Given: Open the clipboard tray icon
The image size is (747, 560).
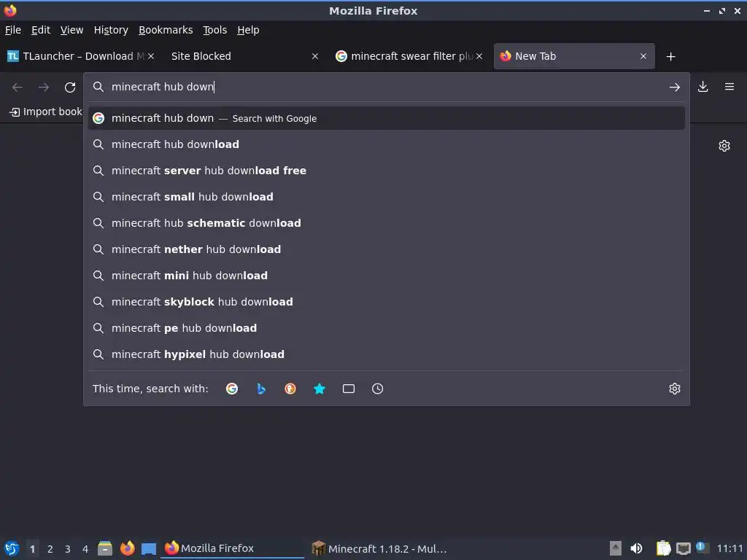Looking at the screenshot, I should (x=663, y=548).
